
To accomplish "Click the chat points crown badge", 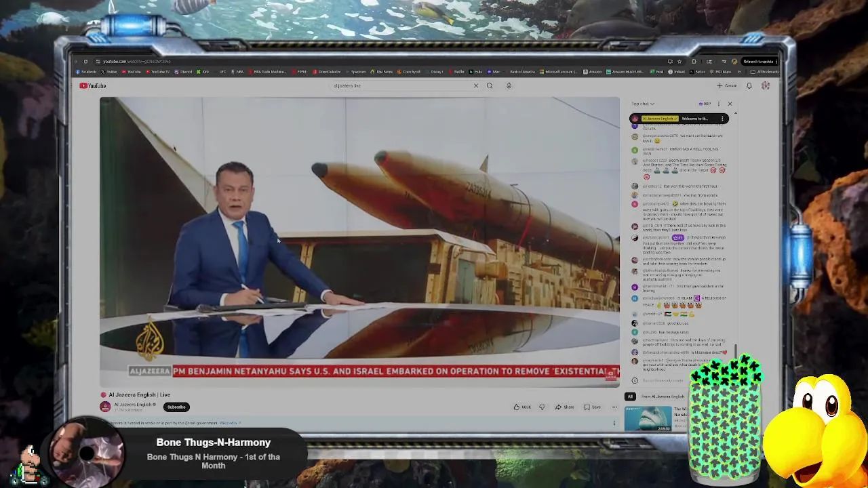I will pyautogui.click(x=705, y=104).
